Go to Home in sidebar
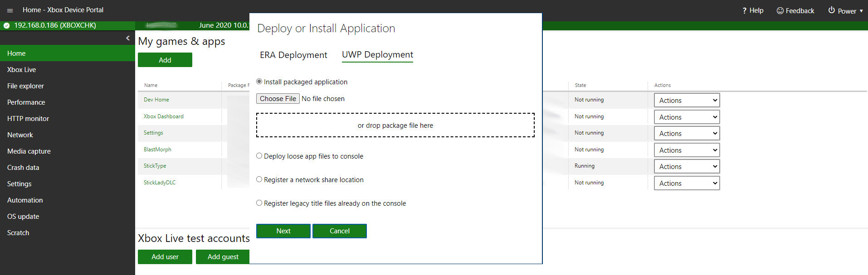The image size is (868, 275). pos(68,53)
